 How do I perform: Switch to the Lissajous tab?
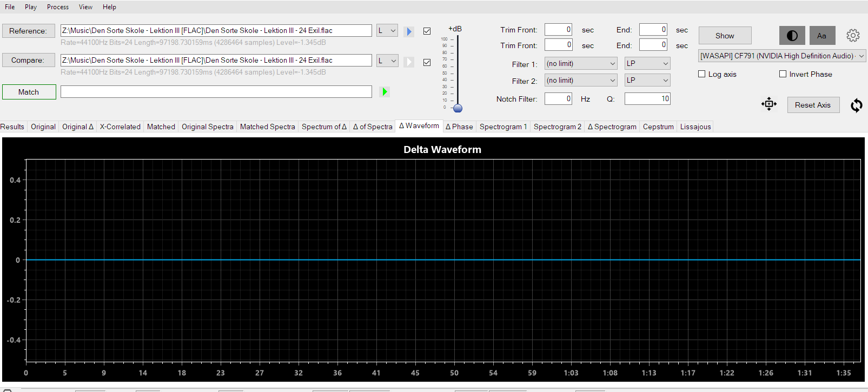[x=695, y=127]
